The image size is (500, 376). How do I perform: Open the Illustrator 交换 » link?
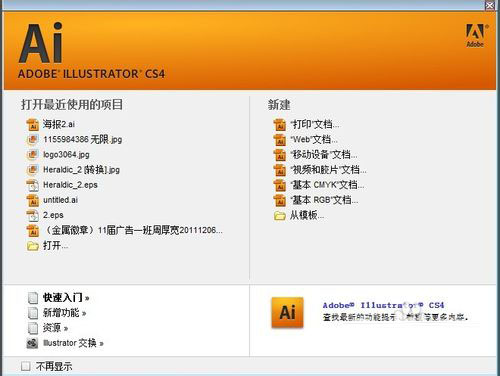tap(73, 343)
